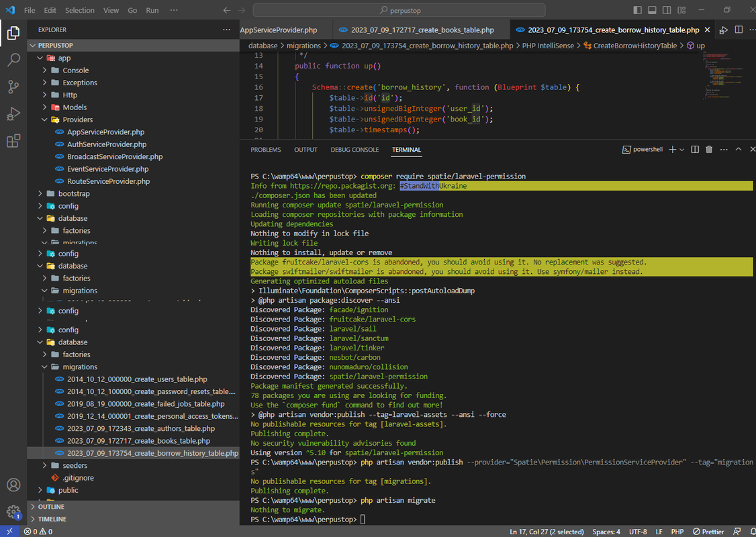Select the TERMINAL panel tab

coord(406,150)
